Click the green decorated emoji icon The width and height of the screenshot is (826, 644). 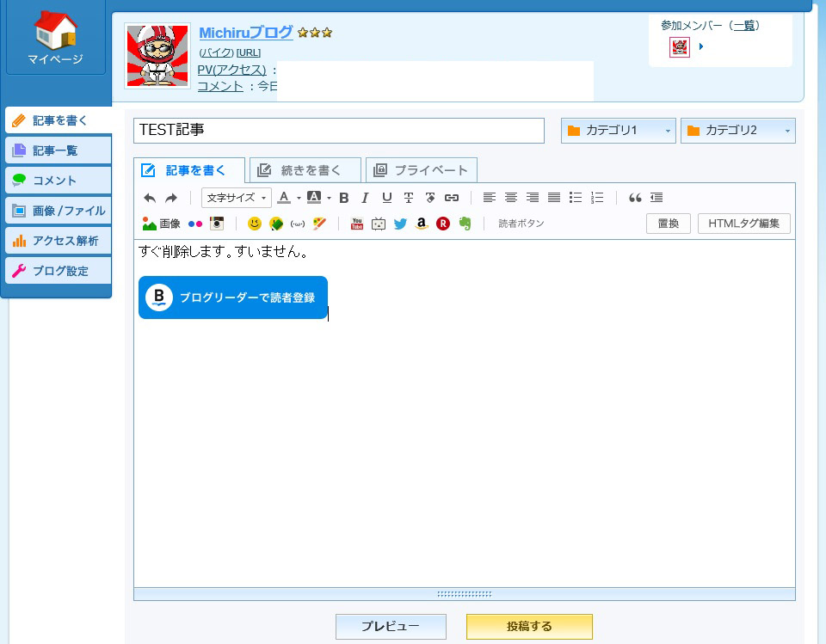point(276,224)
